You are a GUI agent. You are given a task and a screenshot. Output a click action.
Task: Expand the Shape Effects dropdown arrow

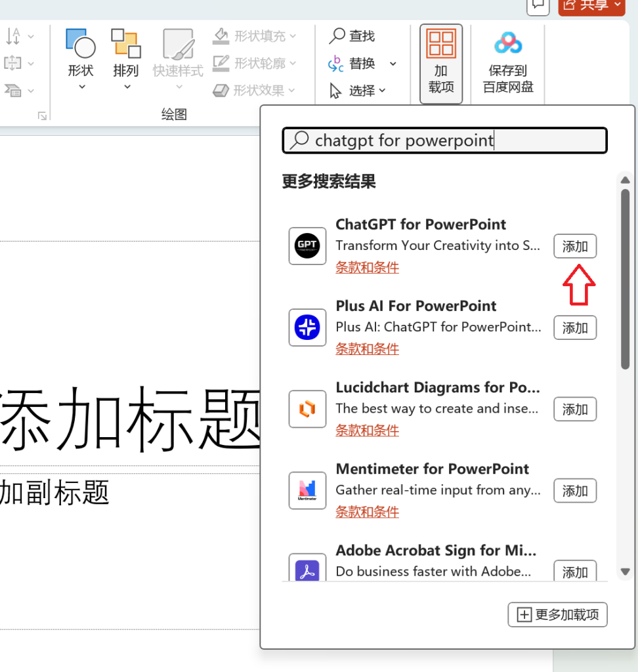[292, 91]
